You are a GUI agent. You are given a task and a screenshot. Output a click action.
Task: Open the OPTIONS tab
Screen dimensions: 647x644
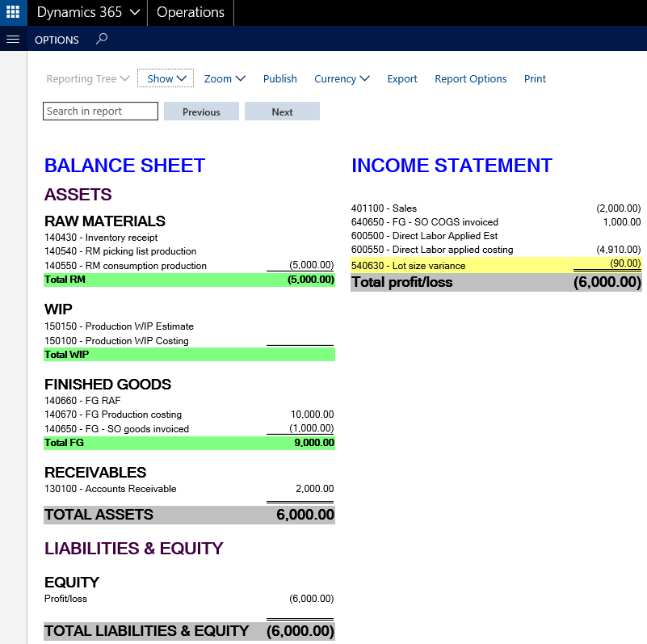coord(57,40)
